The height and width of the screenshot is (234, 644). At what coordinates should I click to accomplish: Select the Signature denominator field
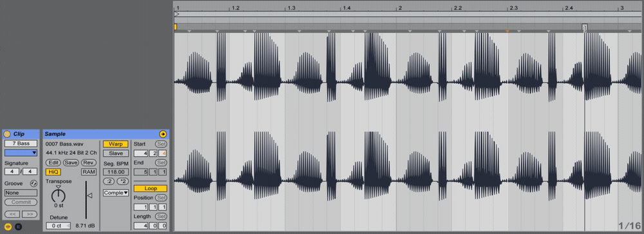click(30, 171)
